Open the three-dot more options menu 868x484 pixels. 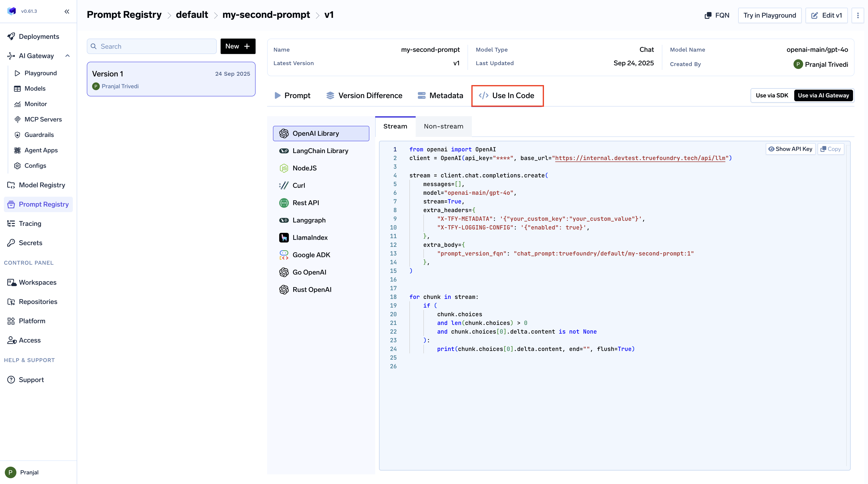coord(858,15)
